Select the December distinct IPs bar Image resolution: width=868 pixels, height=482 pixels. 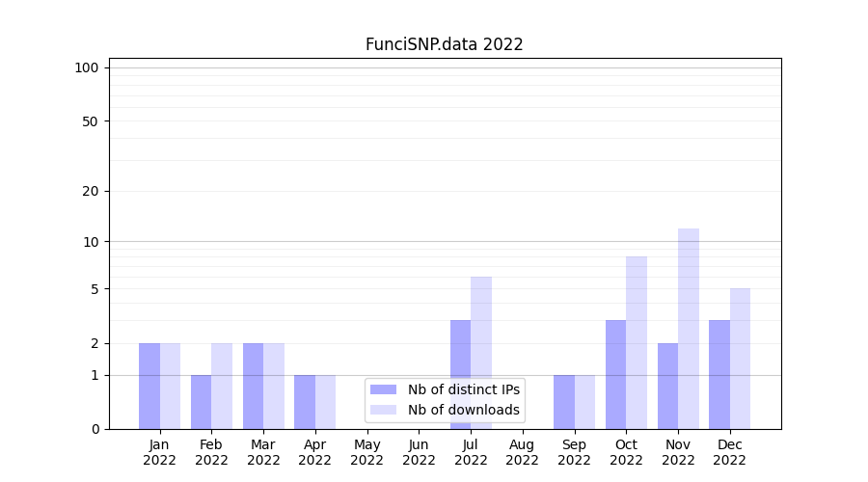tap(719, 374)
